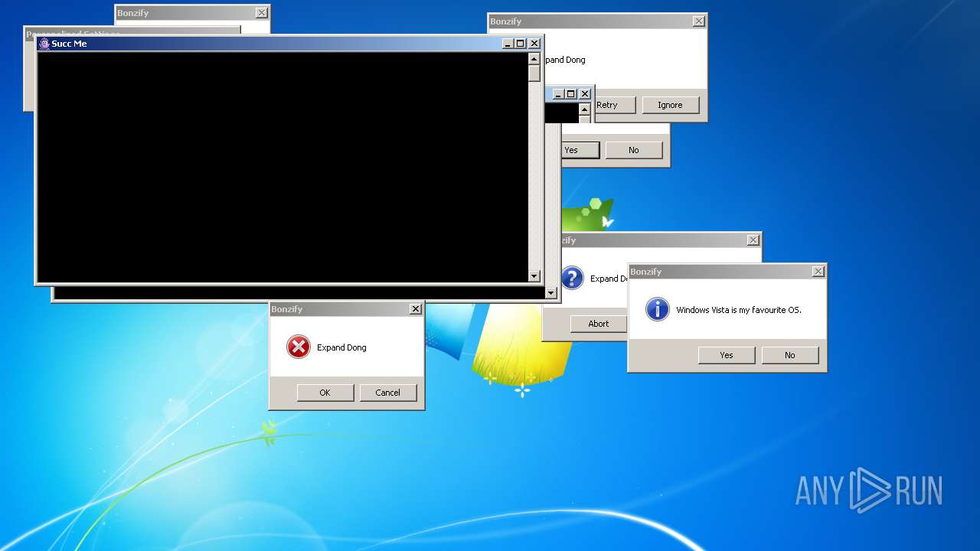The width and height of the screenshot is (980, 551).
Task: Minimize the small black window behind Succ Me
Action: pos(559,94)
